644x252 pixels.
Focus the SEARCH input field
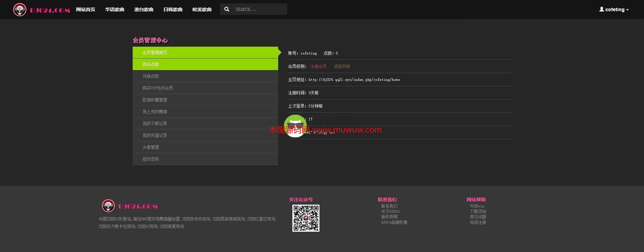click(x=259, y=9)
